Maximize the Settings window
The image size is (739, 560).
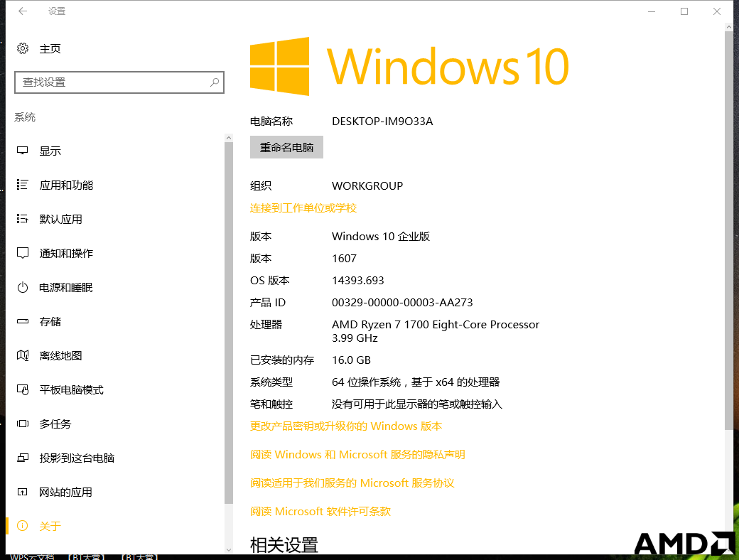pos(684,11)
